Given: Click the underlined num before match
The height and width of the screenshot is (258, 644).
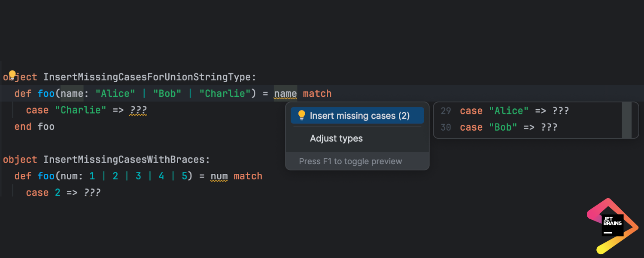Looking at the screenshot, I should [219, 176].
